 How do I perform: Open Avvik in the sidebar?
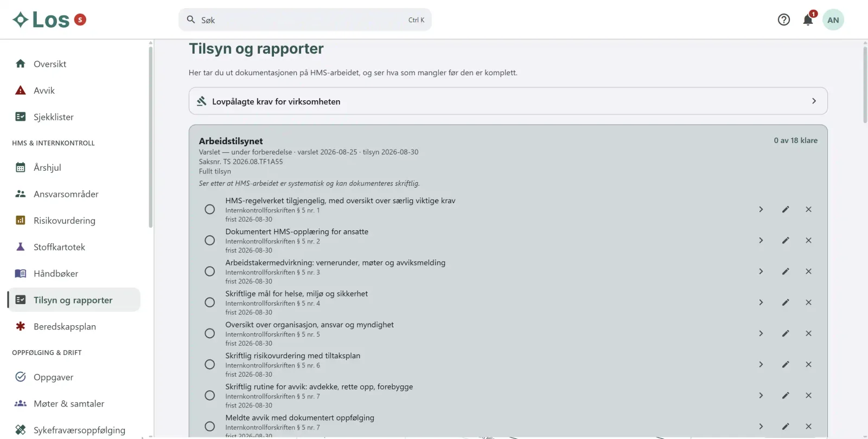[74, 91]
